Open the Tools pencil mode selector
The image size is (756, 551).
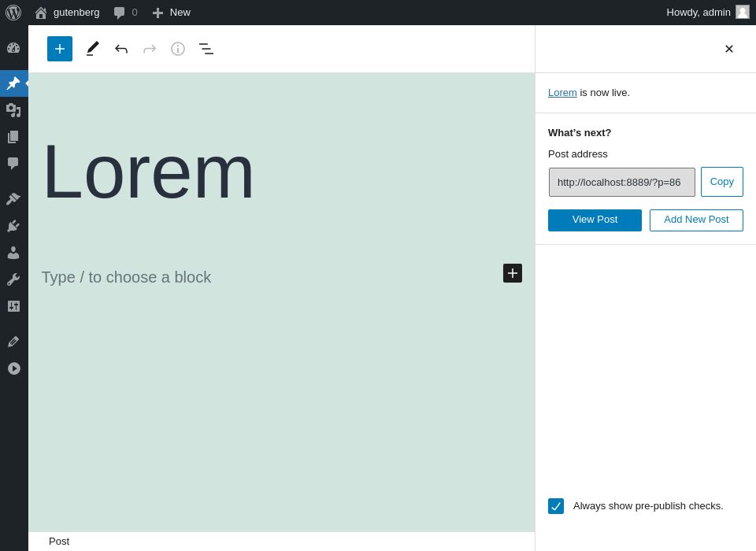pos(93,49)
